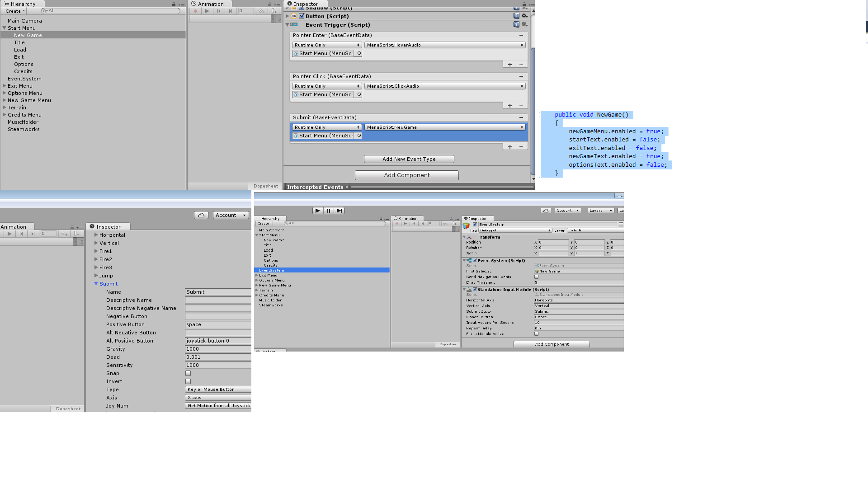Click the record button in top Animation panel
The height and width of the screenshot is (488, 868).
[x=195, y=11]
